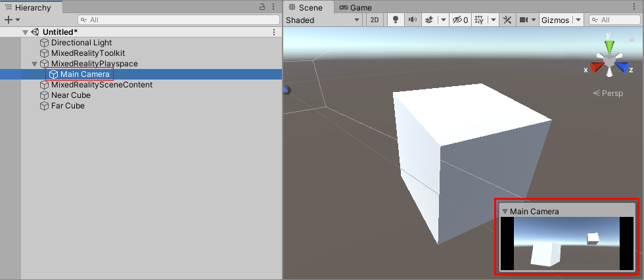Toggle Persp projection label

(609, 93)
